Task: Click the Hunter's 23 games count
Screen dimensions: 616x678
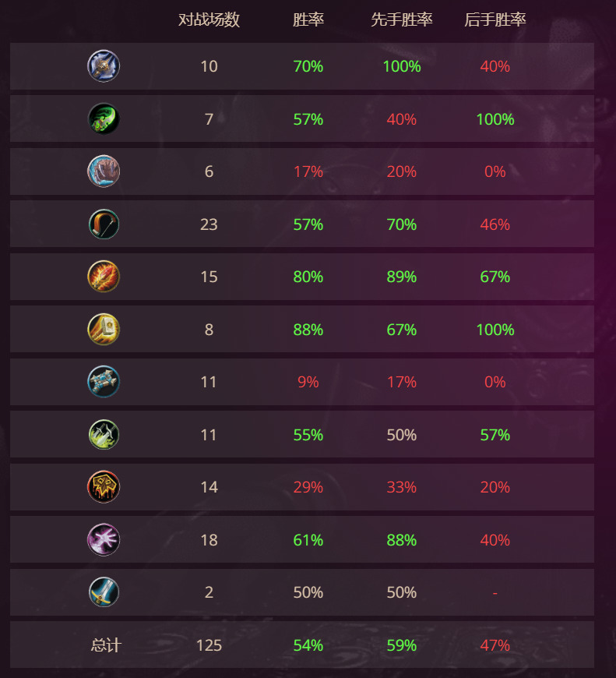Action: pyautogui.click(x=209, y=224)
